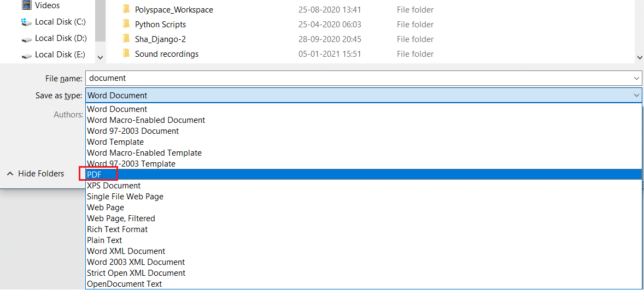Select Strict Open XML Document
The image size is (644, 290).
[364, 273]
